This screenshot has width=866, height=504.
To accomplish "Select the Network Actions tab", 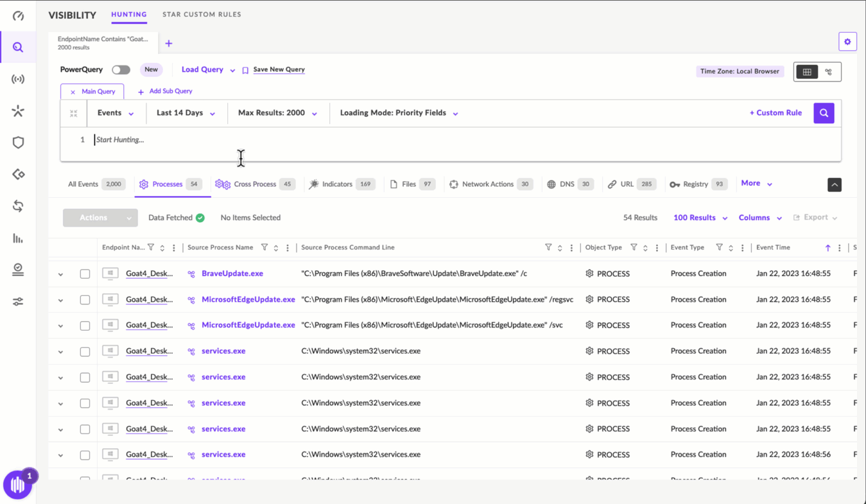I will tap(487, 184).
